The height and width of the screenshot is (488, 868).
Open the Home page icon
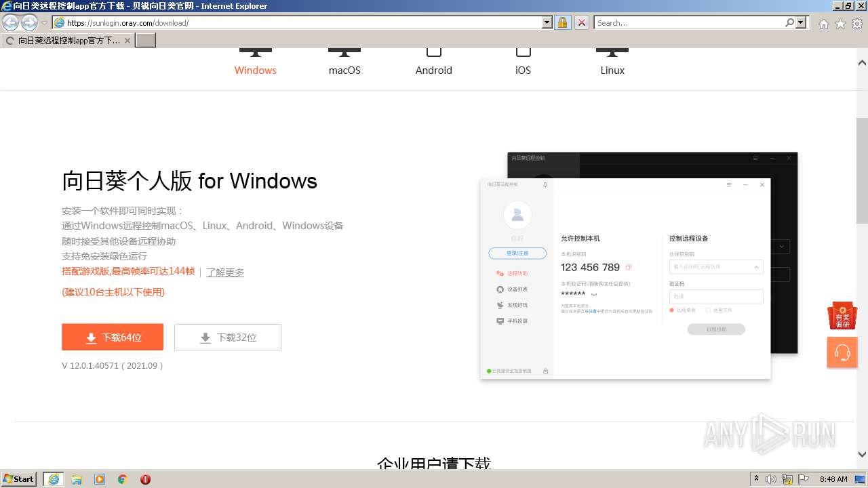823,24
